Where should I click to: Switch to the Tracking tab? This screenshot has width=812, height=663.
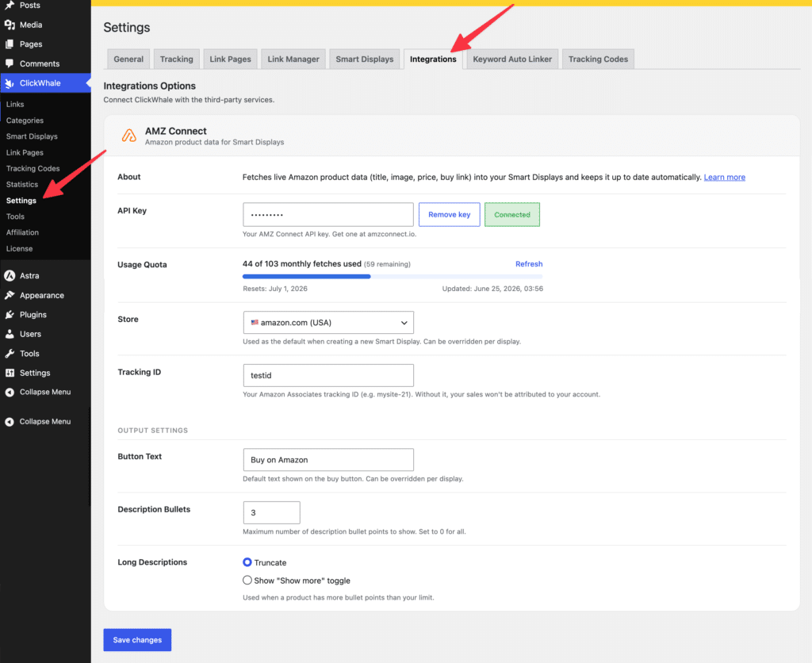177,59
